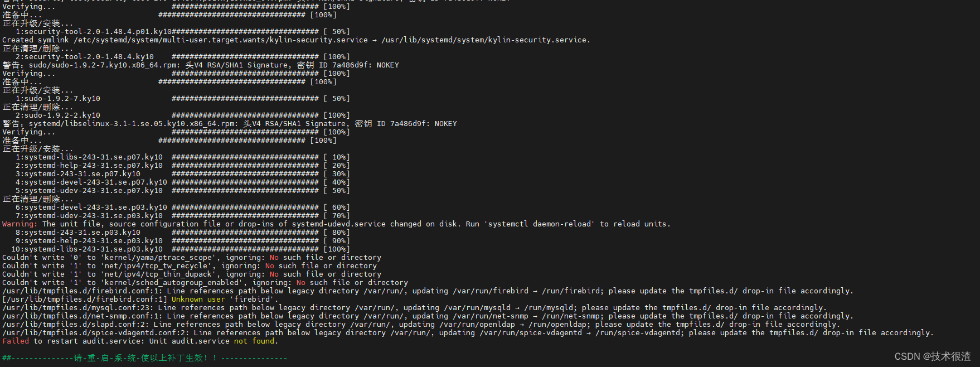
Task: Click the net-snmp.conf tmpfiles message
Action: point(428,316)
